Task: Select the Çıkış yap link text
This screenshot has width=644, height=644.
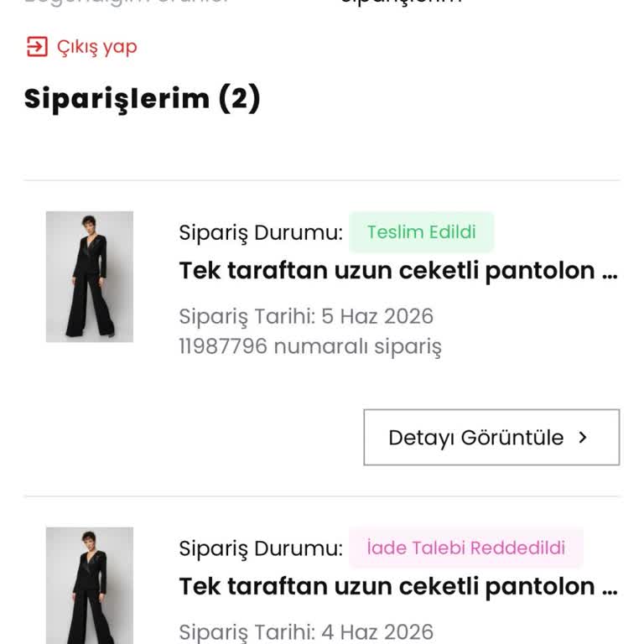Action: (97, 47)
